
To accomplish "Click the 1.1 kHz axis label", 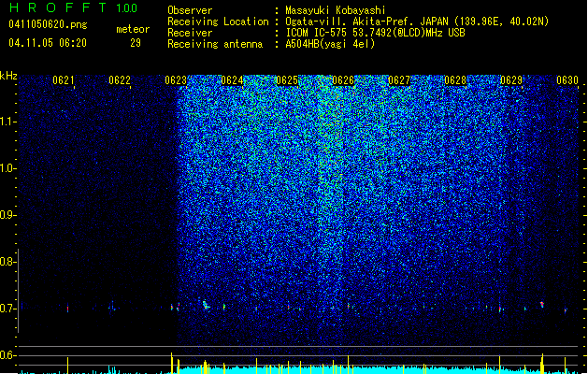I will point(8,122).
